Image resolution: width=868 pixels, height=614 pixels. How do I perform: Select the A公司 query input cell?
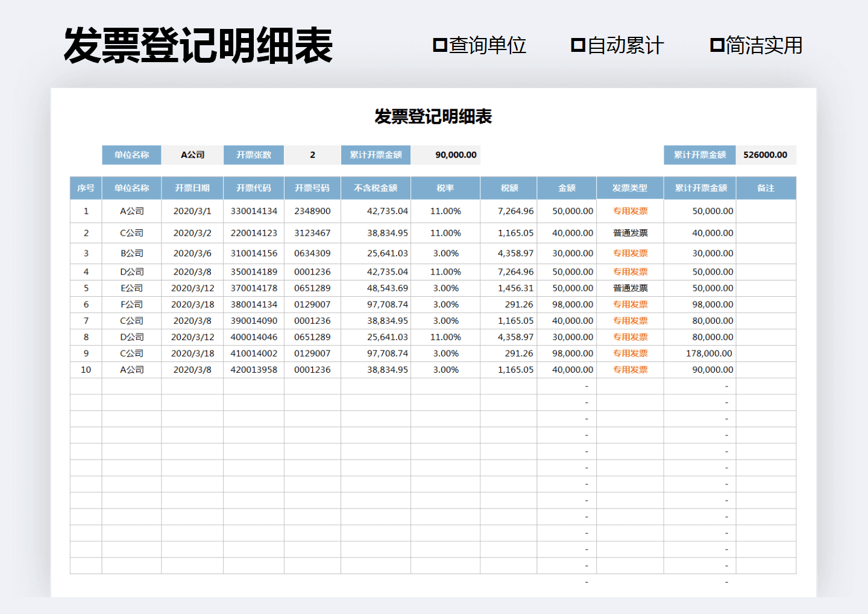192,155
